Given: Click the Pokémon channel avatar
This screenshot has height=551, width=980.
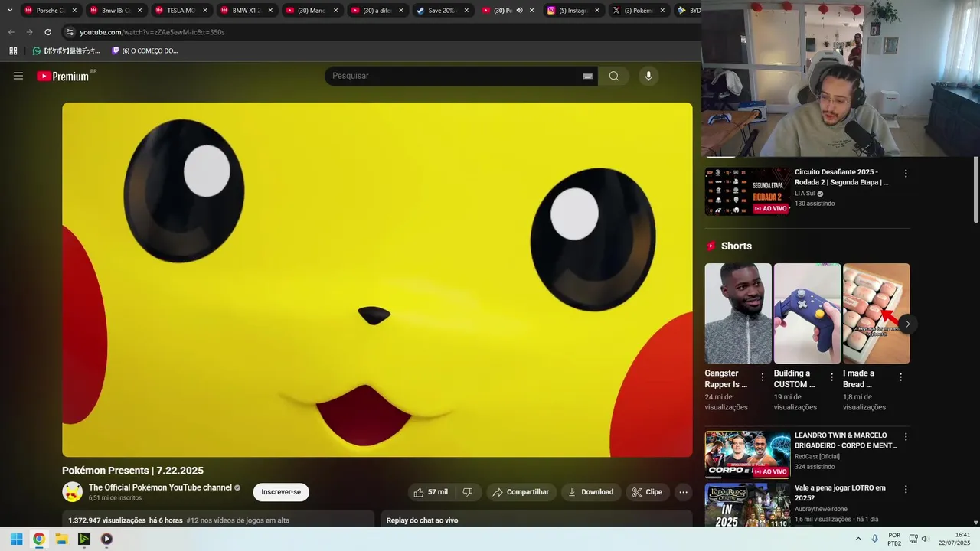Looking at the screenshot, I should point(73,492).
